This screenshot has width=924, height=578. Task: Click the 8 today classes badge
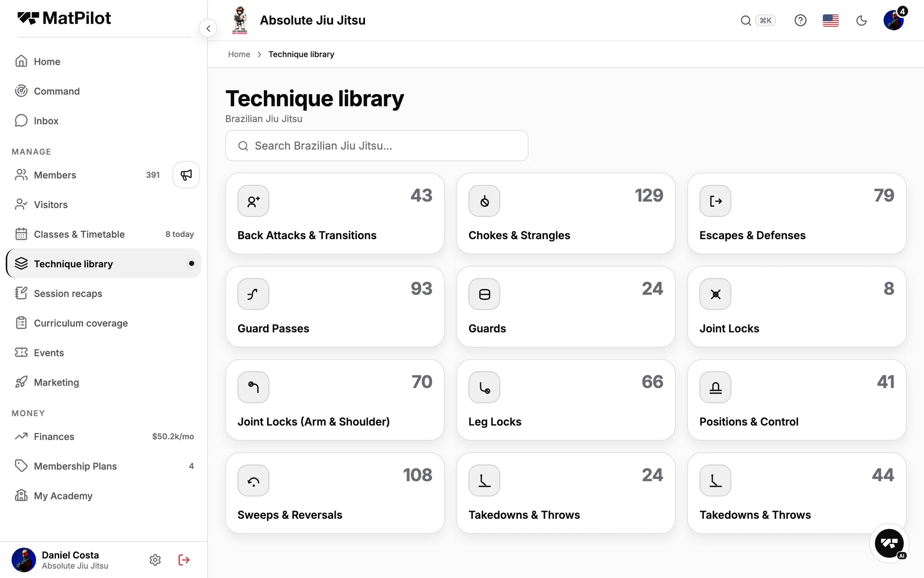(180, 234)
